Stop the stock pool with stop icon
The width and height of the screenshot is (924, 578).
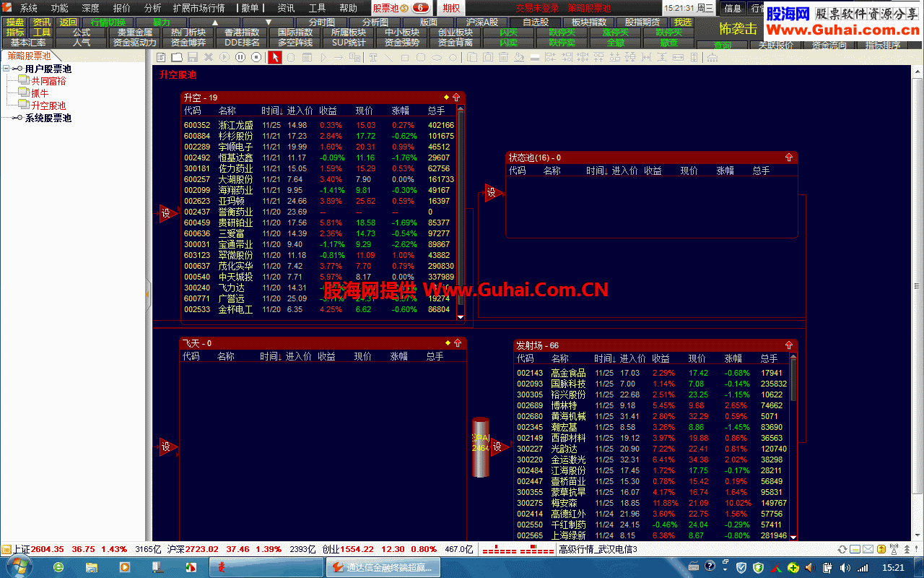coord(256,57)
